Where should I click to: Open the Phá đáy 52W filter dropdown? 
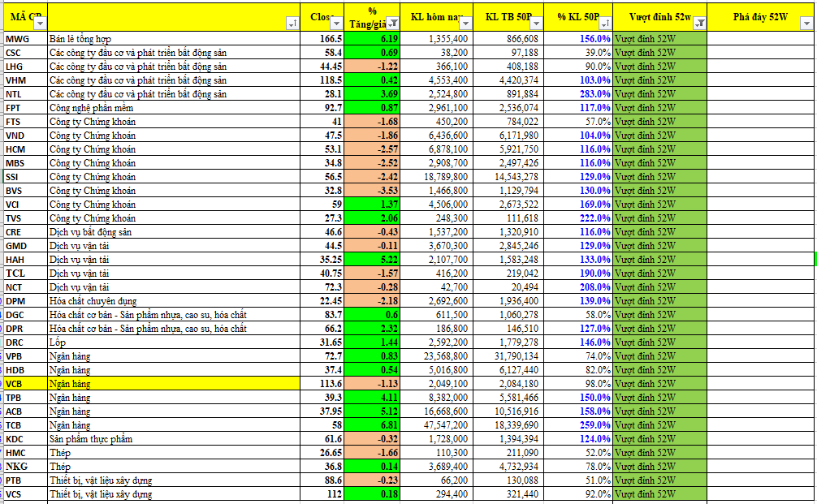806,24
